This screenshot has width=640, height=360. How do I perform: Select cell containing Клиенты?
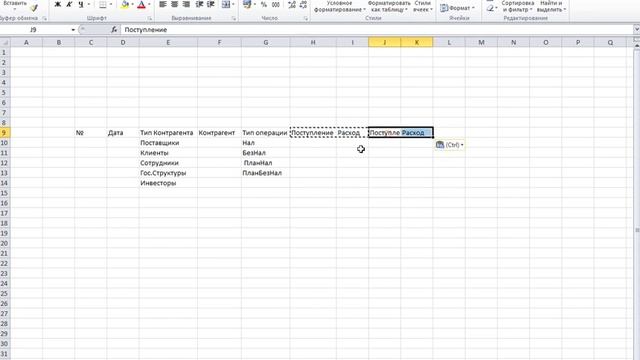168,153
